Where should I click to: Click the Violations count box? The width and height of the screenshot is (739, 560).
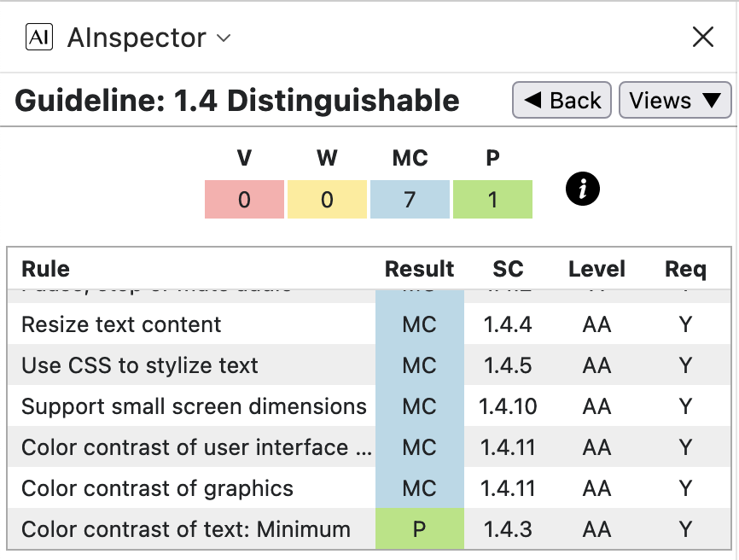point(244,200)
